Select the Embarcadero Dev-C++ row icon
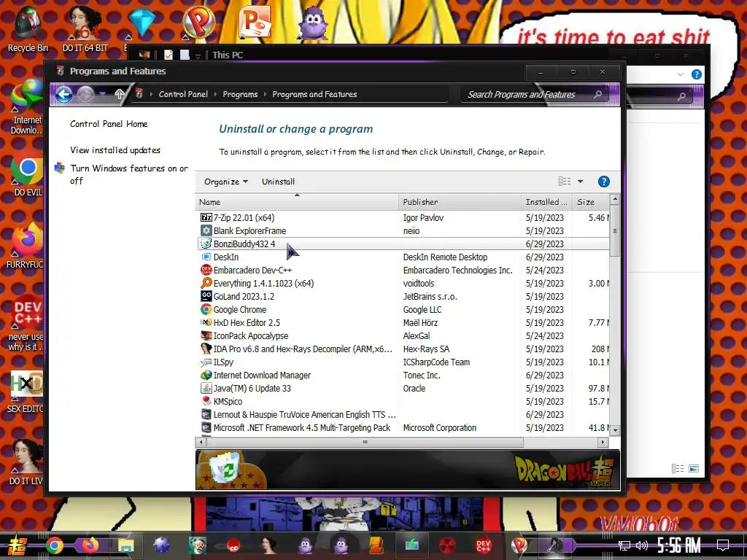The width and height of the screenshot is (747, 560). tap(206, 270)
